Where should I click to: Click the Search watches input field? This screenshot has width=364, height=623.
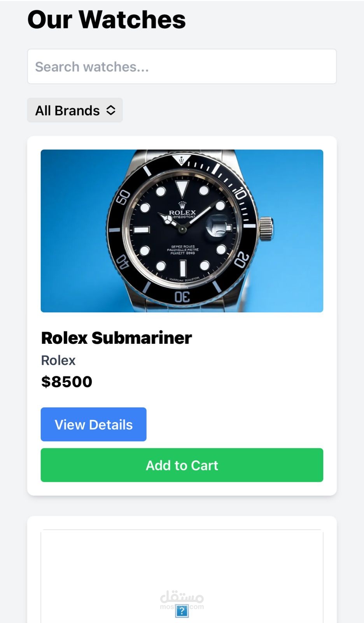click(x=182, y=67)
